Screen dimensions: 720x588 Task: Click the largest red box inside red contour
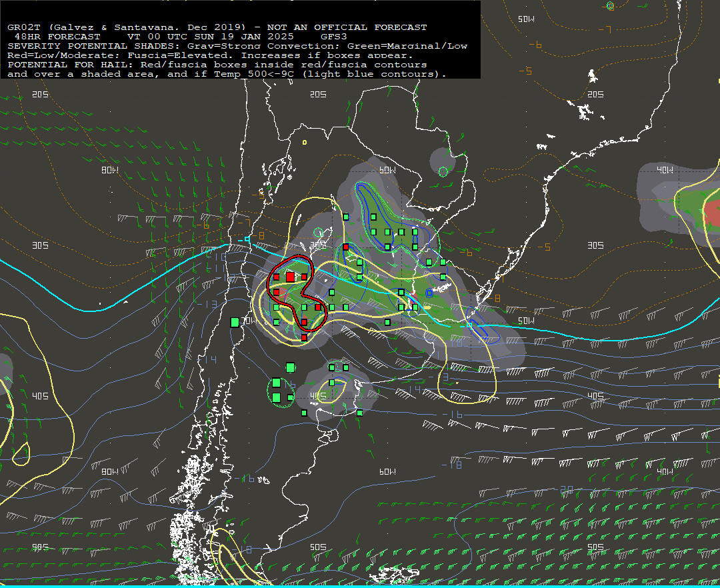290,277
